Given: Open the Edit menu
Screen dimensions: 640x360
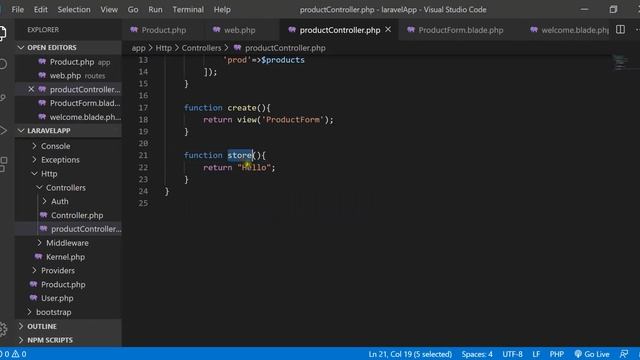Looking at the screenshot, I should point(40,9).
